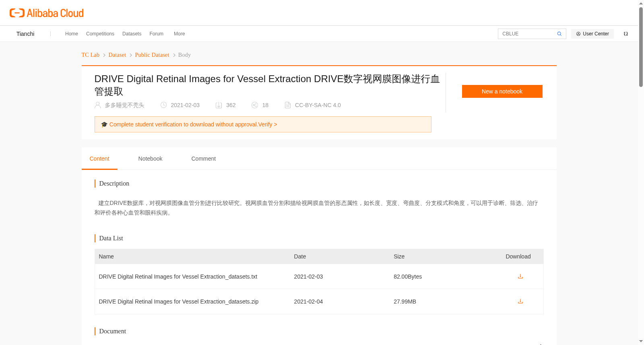Click the Document section heading
This screenshot has height=345, width=644.
113,331
